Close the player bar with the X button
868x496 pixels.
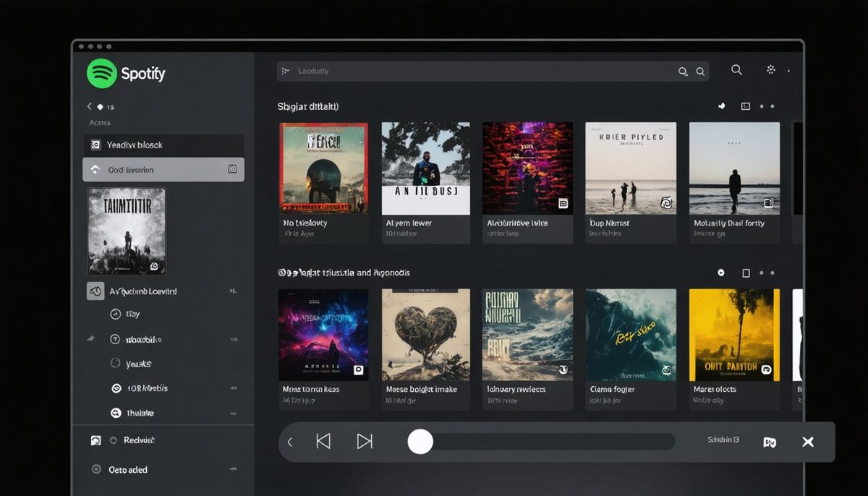click(x=808, y=441)
